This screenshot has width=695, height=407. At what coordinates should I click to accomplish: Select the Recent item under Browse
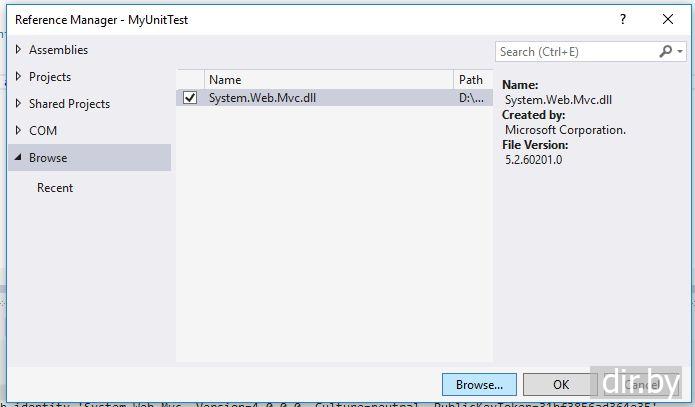tap(55, 188)
